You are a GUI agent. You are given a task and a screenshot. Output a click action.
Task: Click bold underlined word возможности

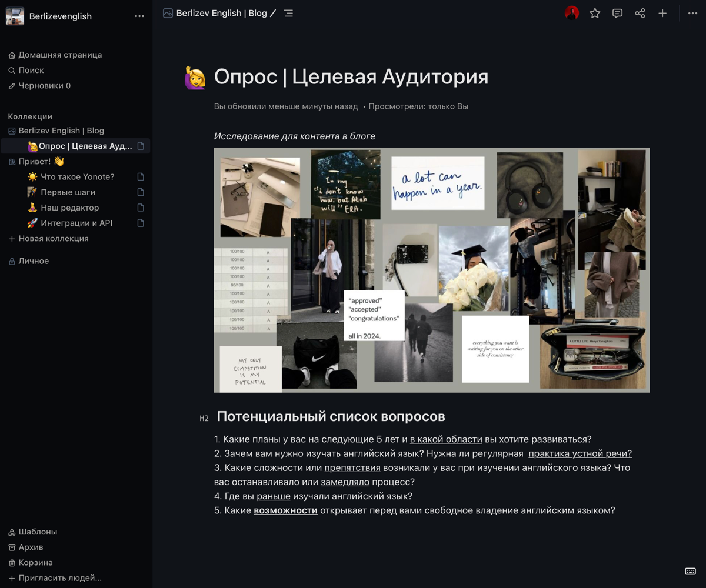tap(285, 510)
